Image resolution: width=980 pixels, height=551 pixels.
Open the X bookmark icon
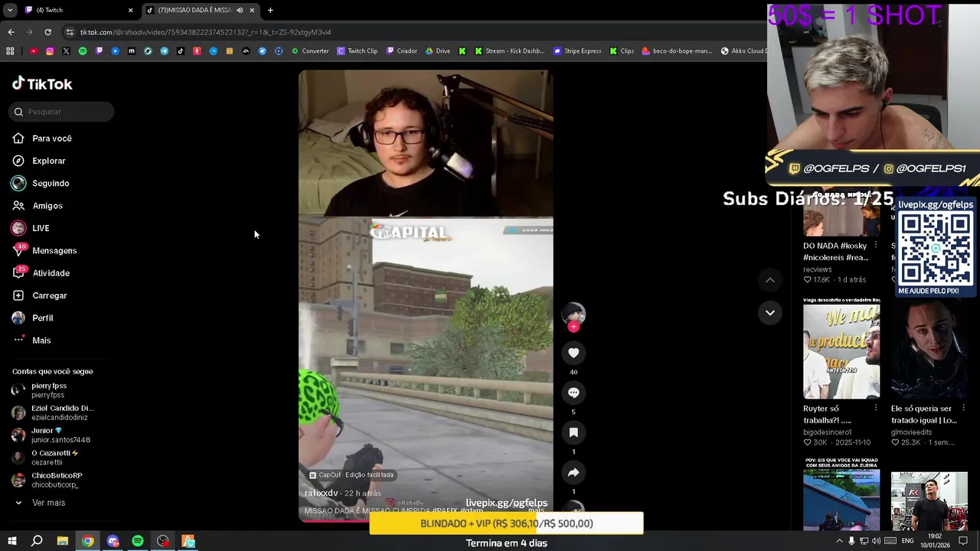66,51
